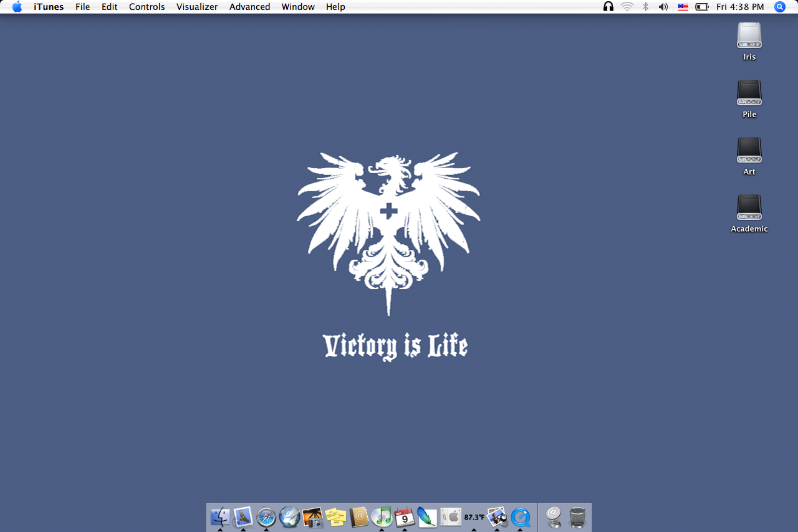Open Mail eagle stamp Dock icon

pos(243,516)
